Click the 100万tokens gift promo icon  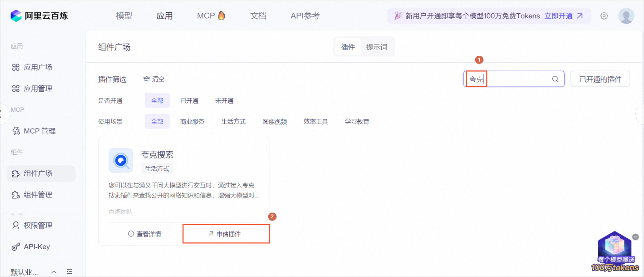tap(615, 252)
